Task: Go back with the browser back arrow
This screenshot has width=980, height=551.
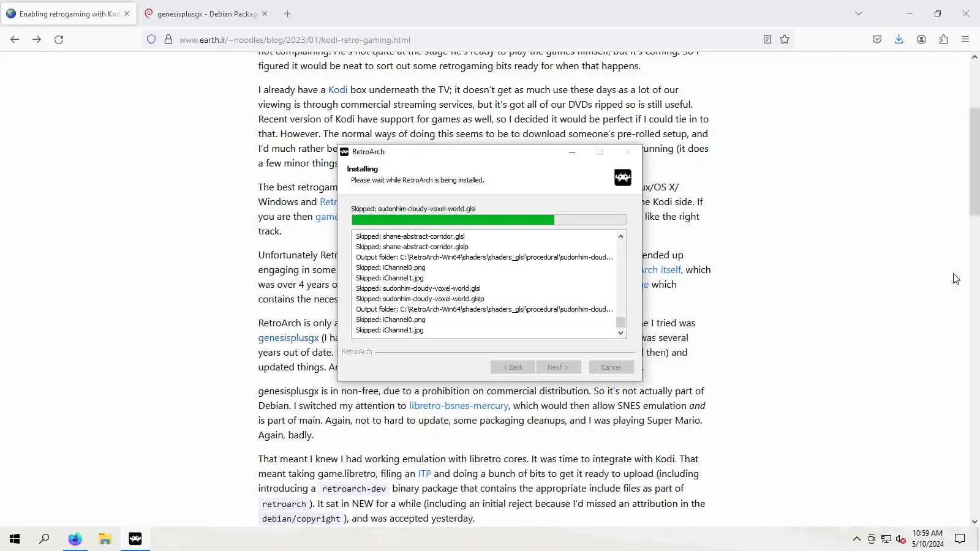Action: (15, 39)
